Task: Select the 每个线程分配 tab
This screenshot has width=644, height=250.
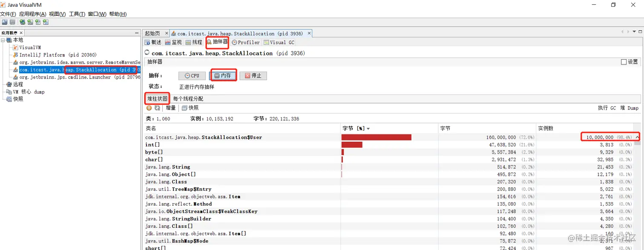Action: coord(188,99)
